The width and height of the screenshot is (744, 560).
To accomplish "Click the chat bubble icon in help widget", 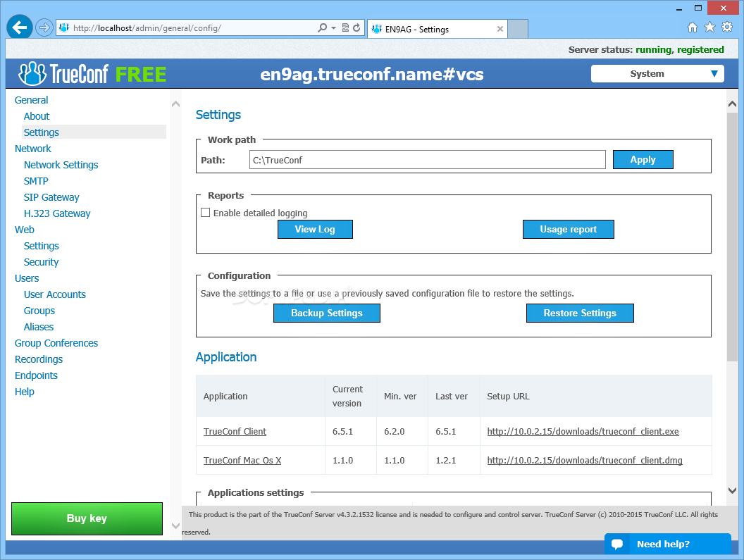I will click(617, 544).
